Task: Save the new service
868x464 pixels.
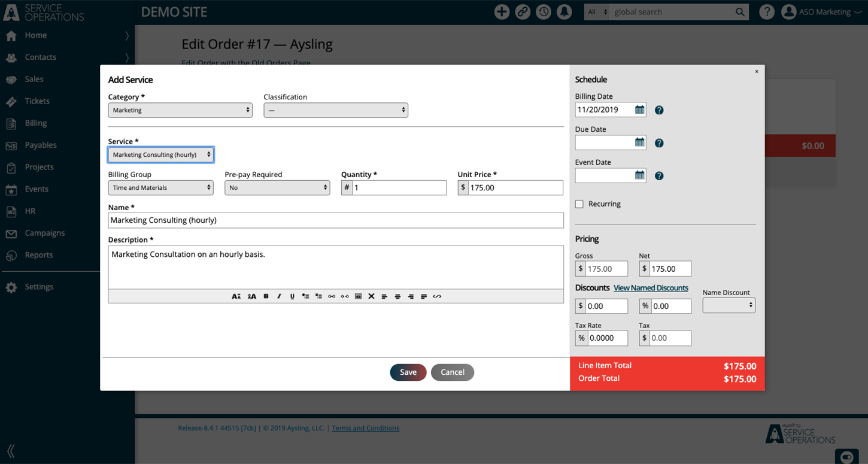Action: pyautogui.click(x=408, y=372)
